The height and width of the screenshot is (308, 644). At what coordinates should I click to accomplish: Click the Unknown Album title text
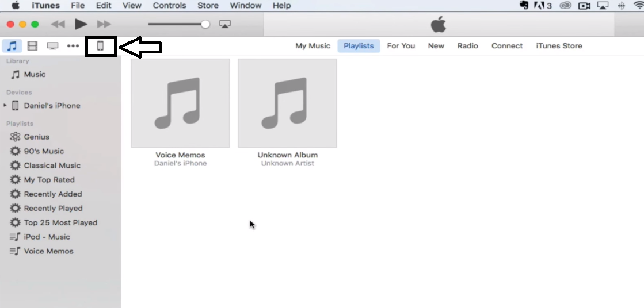point(288,155)
